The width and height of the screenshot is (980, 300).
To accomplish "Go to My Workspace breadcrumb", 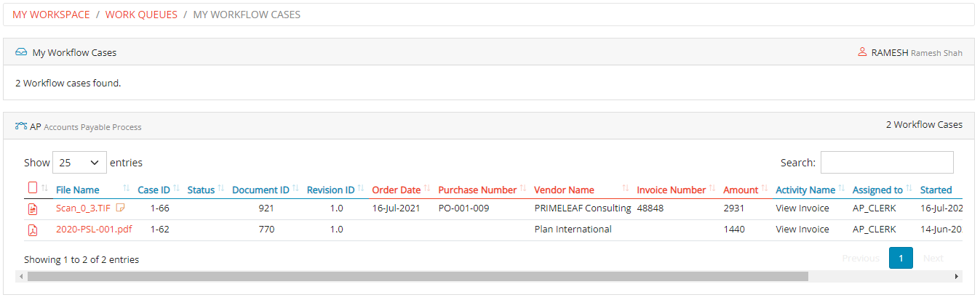I will click(51, 15).
